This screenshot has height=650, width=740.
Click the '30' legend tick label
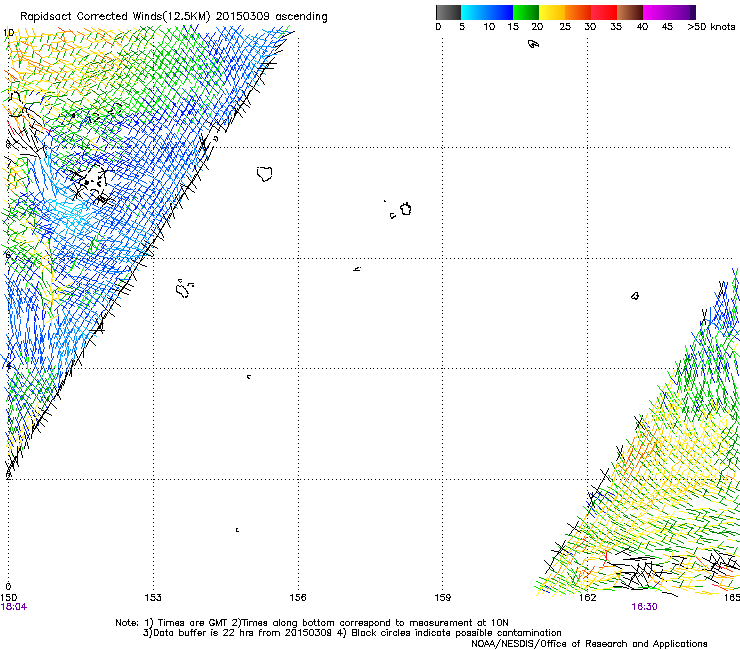590,27
